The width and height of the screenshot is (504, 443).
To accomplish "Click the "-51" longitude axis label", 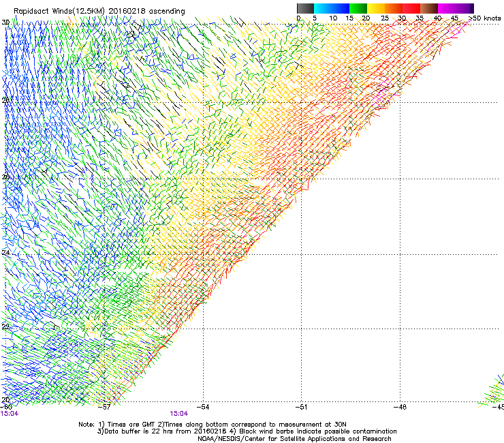I will [x=301, y=407].
